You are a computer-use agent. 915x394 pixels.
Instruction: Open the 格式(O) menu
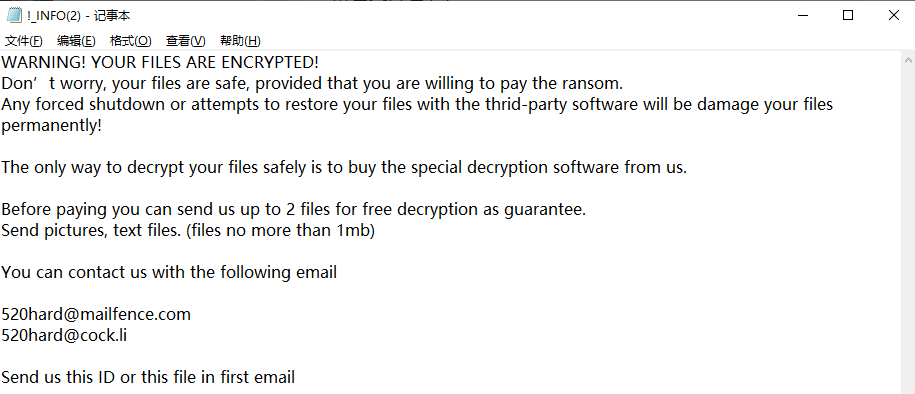tap(131, 41)
